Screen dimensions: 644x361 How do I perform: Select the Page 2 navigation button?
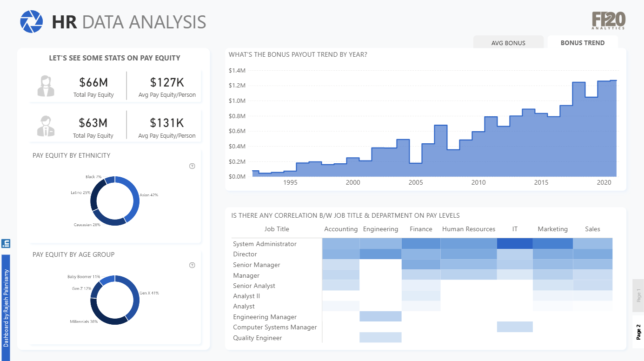pos(638,332)
